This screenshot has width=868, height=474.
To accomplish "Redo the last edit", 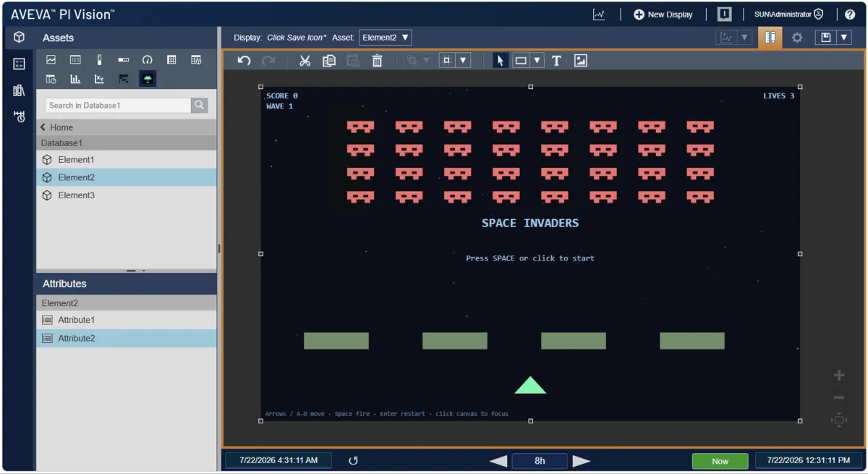I will pyautogui.click(x=268, y=61).
